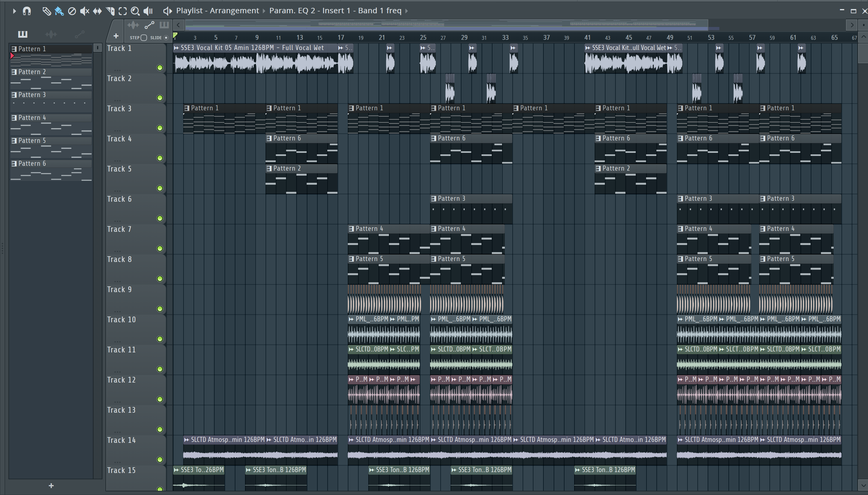Focus pattern clips in the playlist header
The width and height of the screenshot is (868, 495).
point(164,25)
